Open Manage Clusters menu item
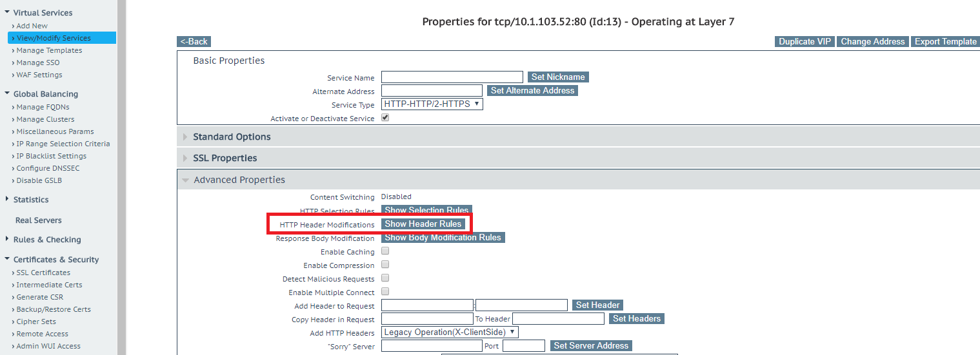The image size is (980, 355). 45,119
